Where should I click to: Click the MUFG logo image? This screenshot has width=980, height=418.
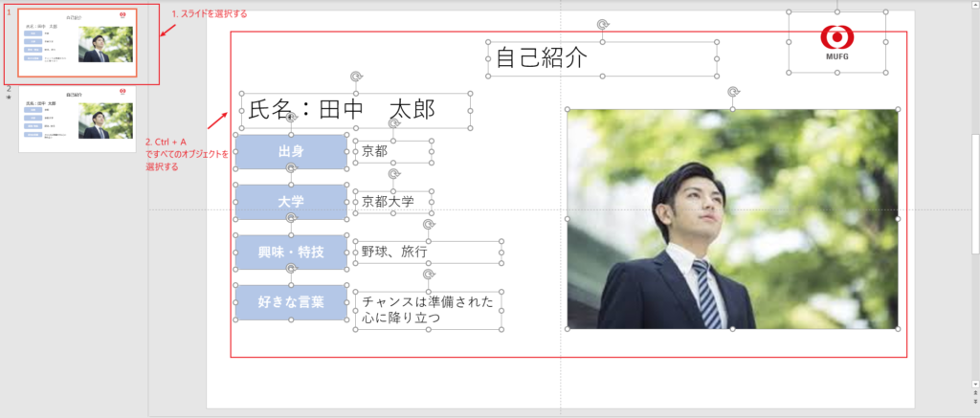coord(837,43)
